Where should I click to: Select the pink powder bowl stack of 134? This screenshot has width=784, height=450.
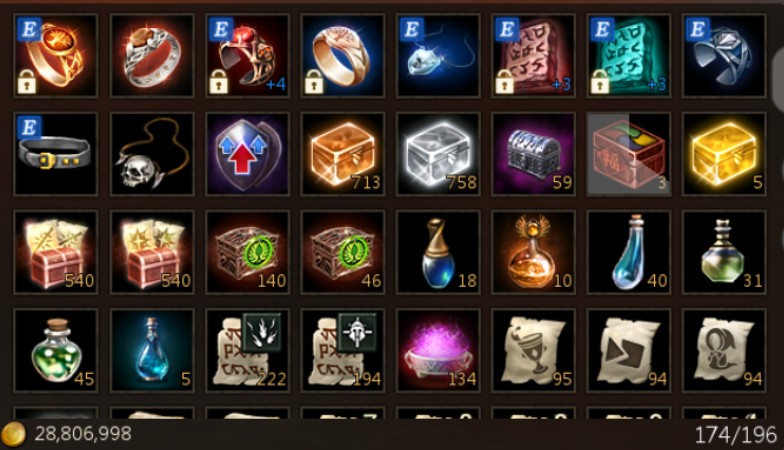click(438, 350)
